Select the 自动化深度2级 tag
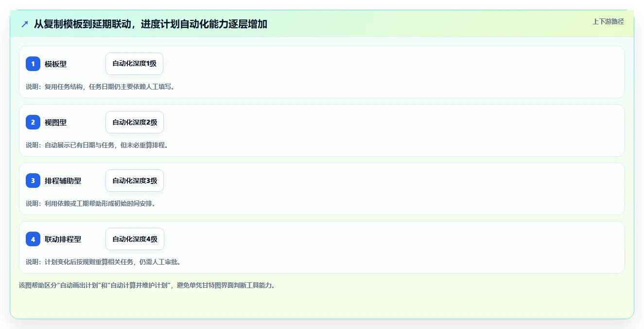This screenshot has width=644, height=329. click(135, 122)
